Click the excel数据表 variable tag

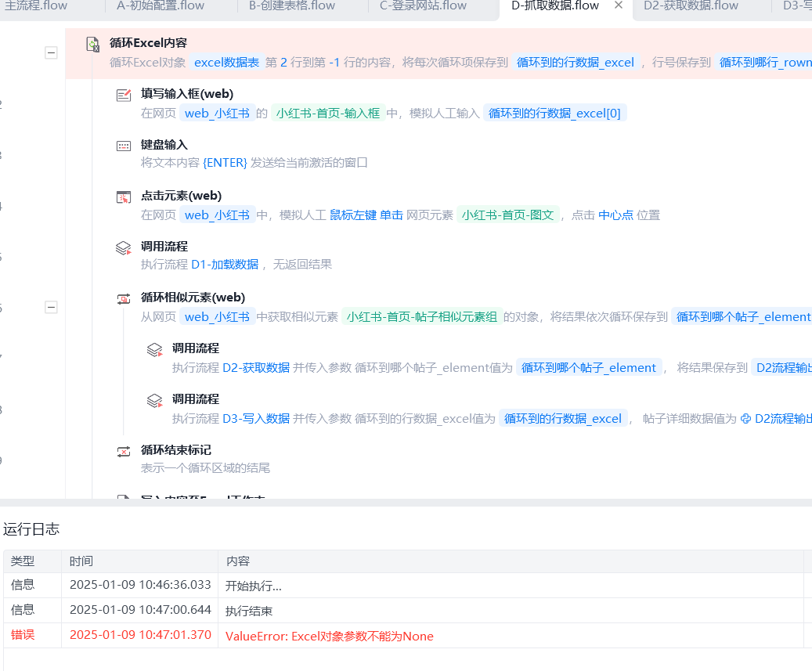(226, 63)
